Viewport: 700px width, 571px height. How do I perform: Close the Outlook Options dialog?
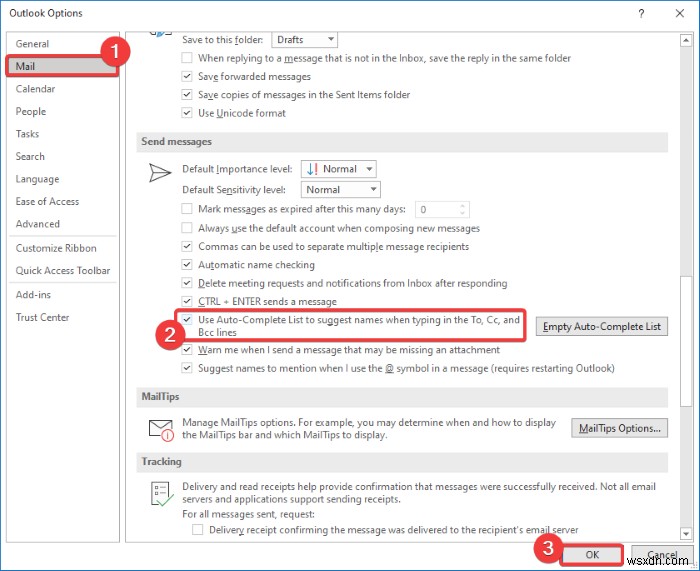point(679,13)
